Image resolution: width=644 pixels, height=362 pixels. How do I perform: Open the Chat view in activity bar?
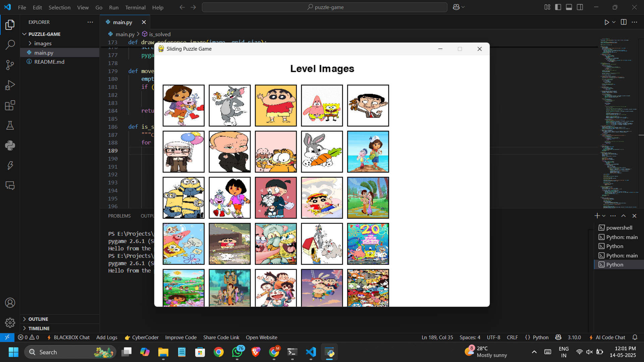click(x=10, y=186)
